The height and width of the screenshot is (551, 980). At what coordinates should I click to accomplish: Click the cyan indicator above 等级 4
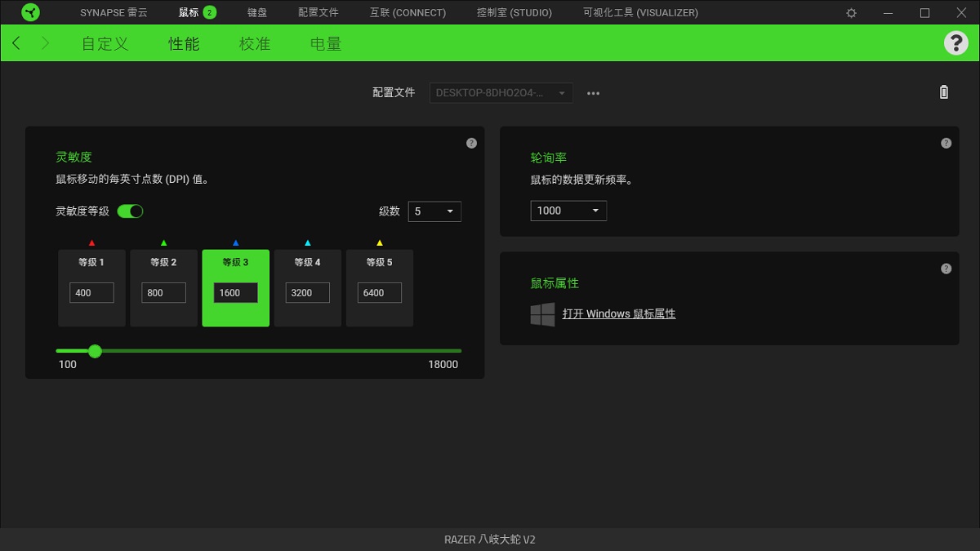[307, 242]
